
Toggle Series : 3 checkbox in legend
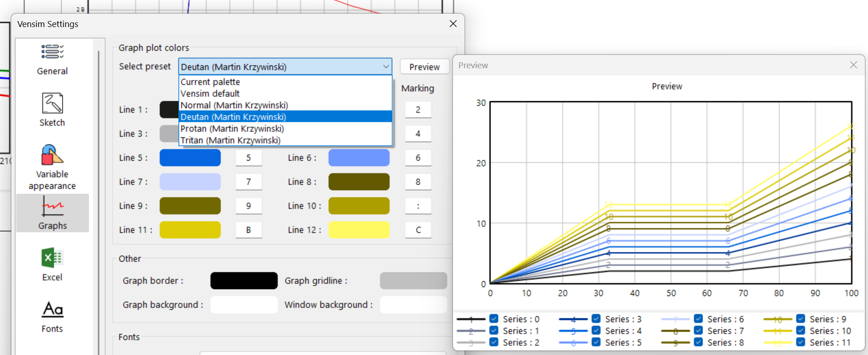point(596,319)
